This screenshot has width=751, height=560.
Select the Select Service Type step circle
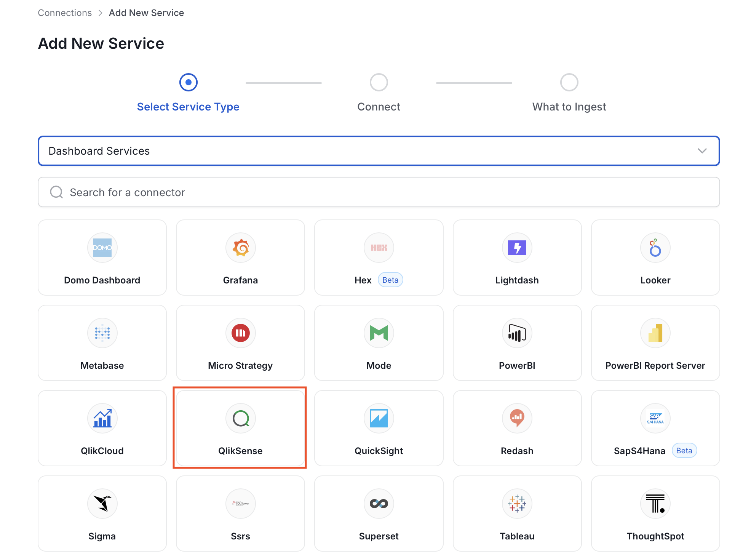coord(189,82)
